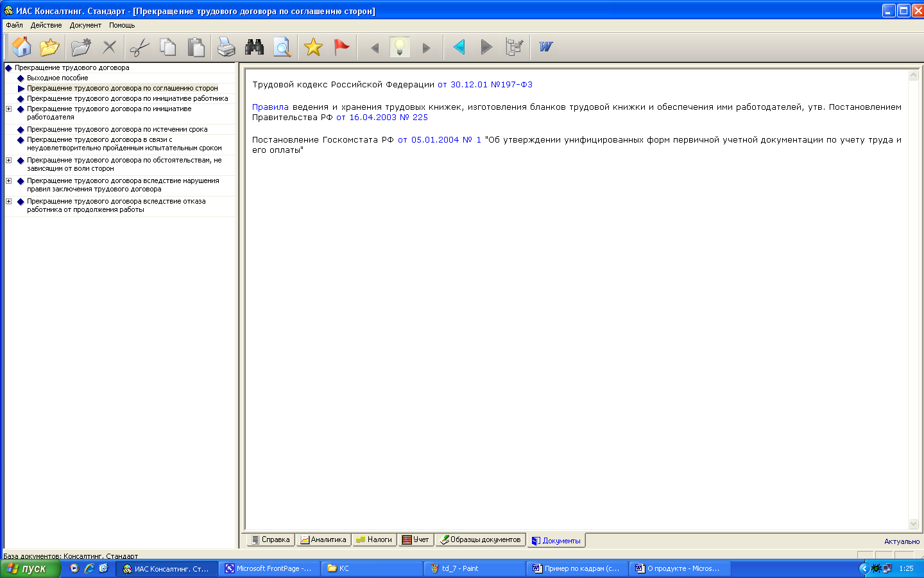
Task: Click the Windows 'пуск' Start button
Action: [30, 568]
